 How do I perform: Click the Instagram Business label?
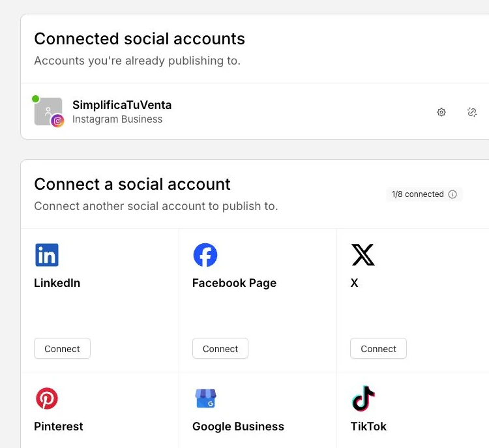117,119
